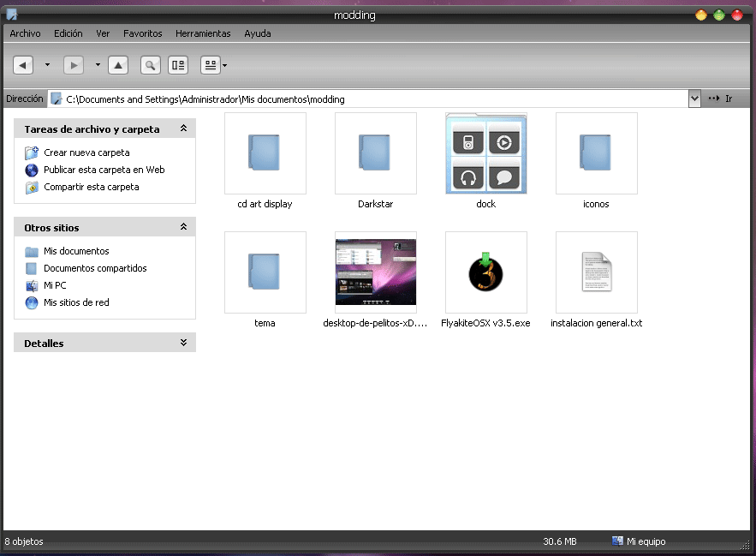This screenshot has width=756, height=556.
Task: Go up one folder level
Action: [x=118, y=65]
